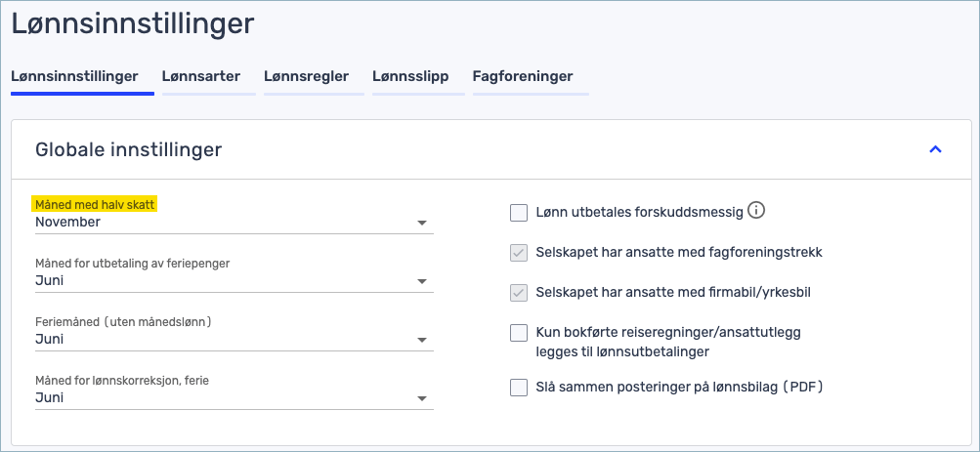Image resolution: width=980 pixels, height=452 pixels.
Task: Enable Slå sammen posteringer på lønnsbilag checkbox
Action: [x=519, y=388]
